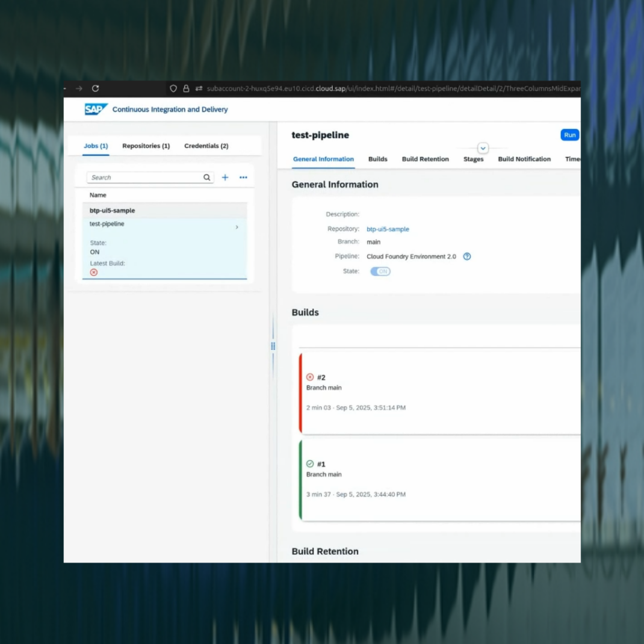This screenshot has height=644, width=644.
Task: Click the error icon next to build #2
Action: (310, 377)
